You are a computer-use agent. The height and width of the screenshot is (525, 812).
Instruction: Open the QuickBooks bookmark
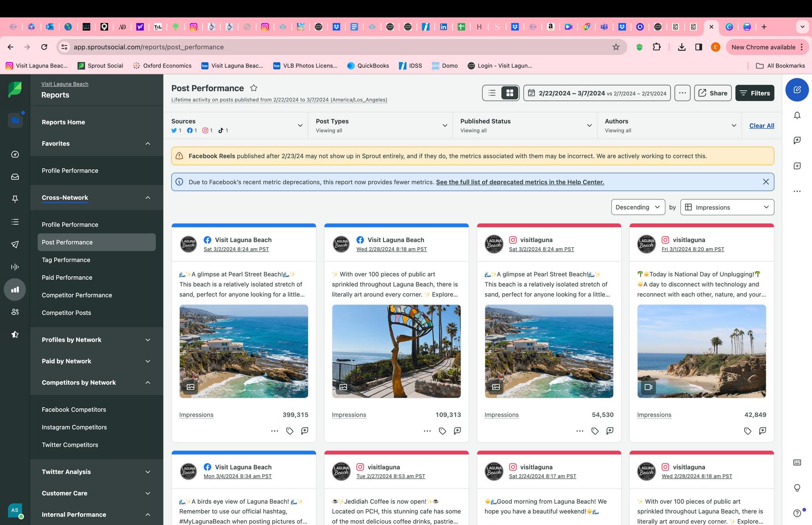368,66
